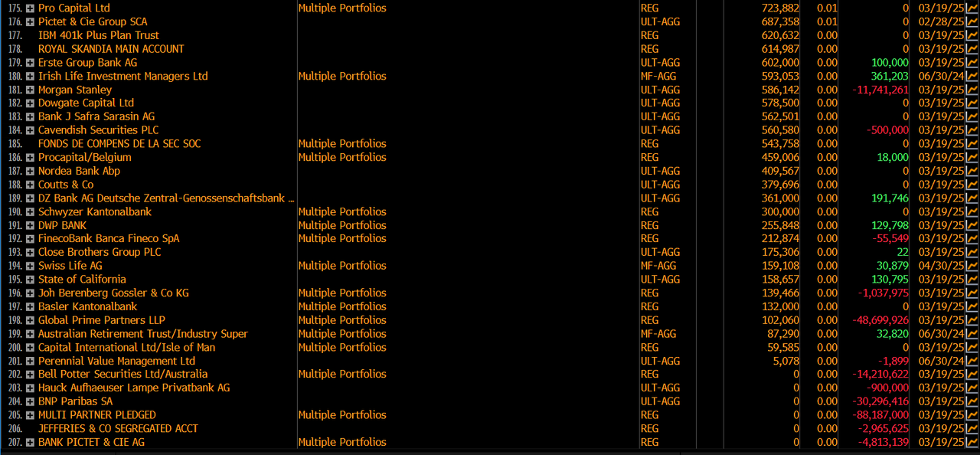Open the chart icon for DWP BANK
Image resolution: width=980 pixels, height=455 pixels.
[x=972, y=226]
